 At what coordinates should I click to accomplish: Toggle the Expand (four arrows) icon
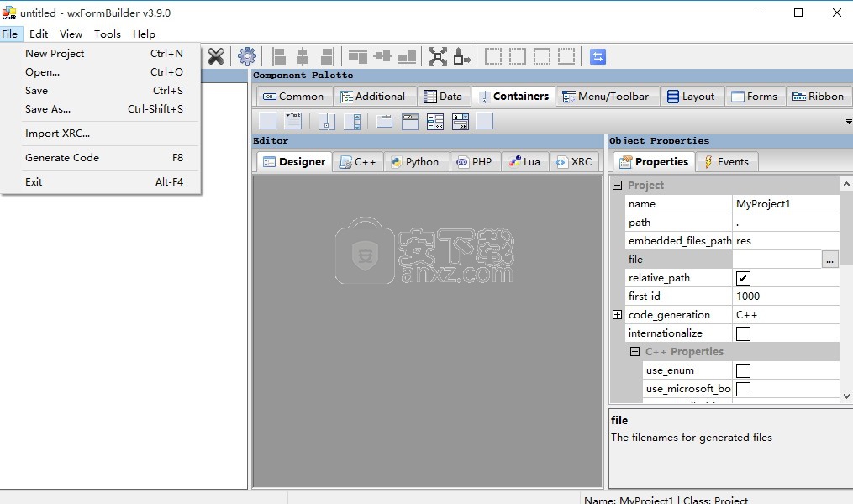(x=437, y=56)
